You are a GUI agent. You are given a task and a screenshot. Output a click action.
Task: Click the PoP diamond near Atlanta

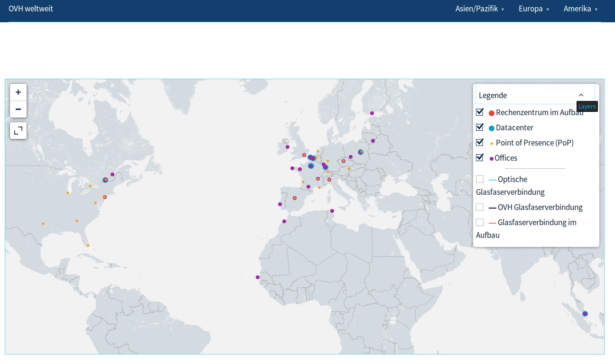pyautogui.click(x=77, y=221)
